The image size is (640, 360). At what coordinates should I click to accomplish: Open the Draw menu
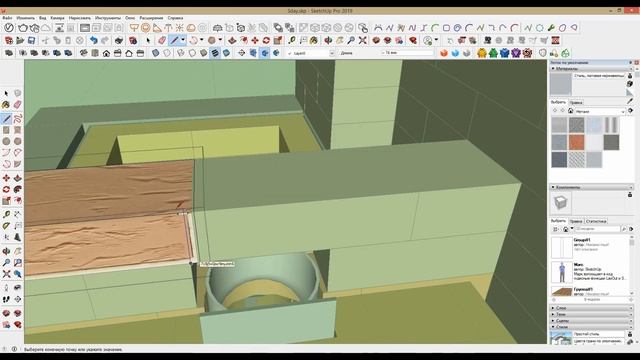coord(80,18)
